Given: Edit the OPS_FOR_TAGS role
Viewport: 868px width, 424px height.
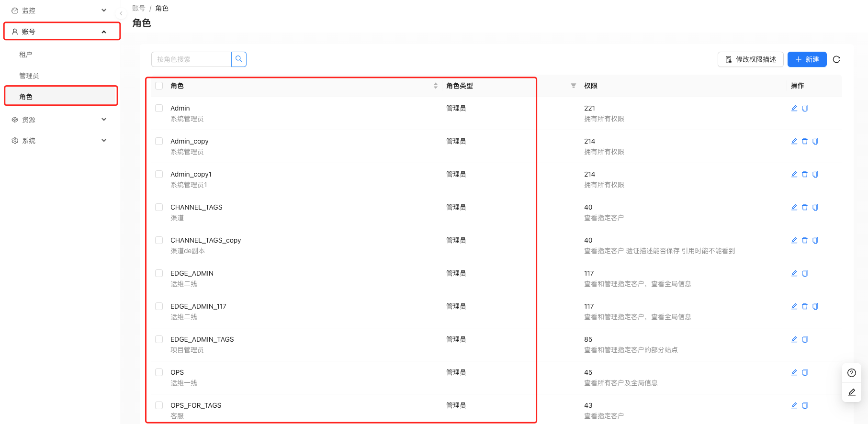Looking at the screenshot, I should click(794, 405).
